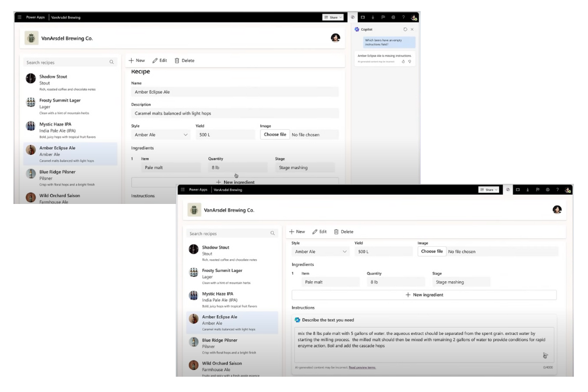Click Delete in the lower window toolbar
Image resolution: width=588 pixels, height=392 pixels.
343,232
